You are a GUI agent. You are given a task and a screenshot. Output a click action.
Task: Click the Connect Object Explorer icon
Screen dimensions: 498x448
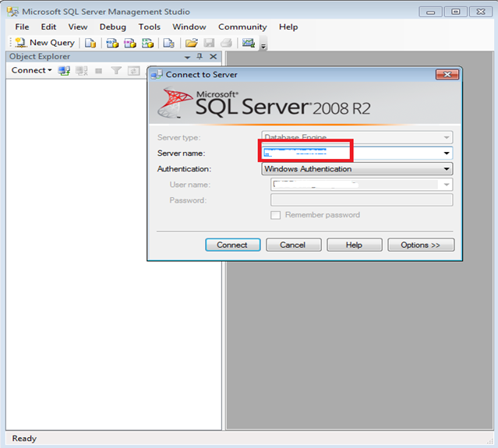click(64, 70)
